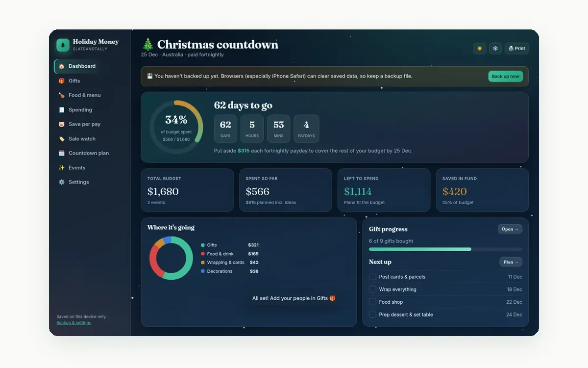The height and width of the screenshot is (368, 588).
Task: Click the 62 Days countdown tile
Action: pos(225,129)
